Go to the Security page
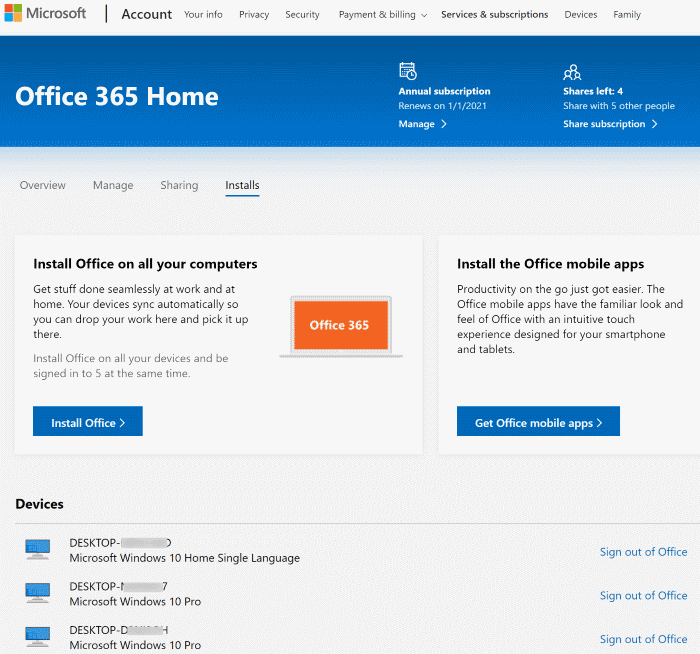The image size is (700, 654). coord(302,15)
